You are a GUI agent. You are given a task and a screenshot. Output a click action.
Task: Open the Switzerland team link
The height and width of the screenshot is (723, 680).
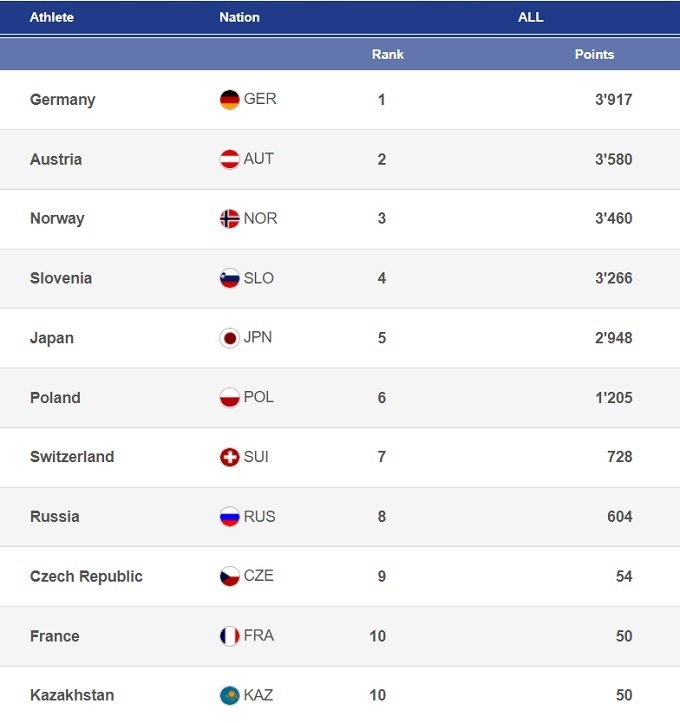coord(72,457)
